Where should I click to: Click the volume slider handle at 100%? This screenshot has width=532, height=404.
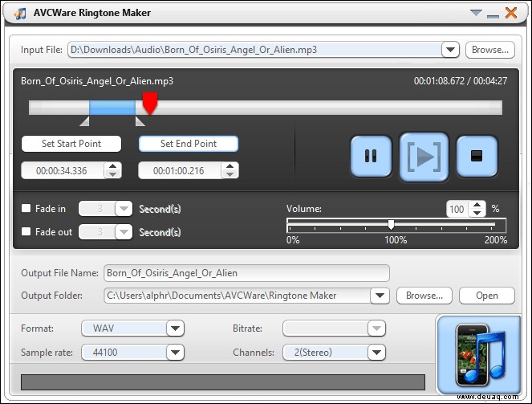[392, 224]
